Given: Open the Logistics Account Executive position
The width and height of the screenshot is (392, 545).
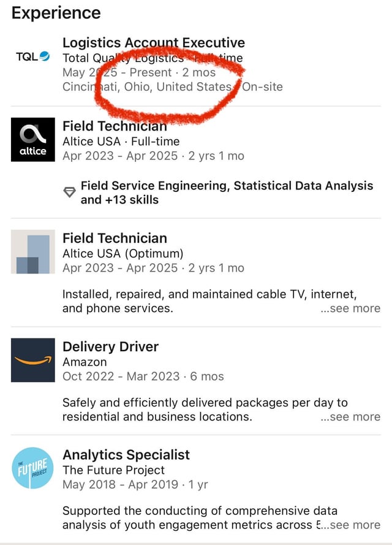Looking at the screenshot, I should point(154,43).
